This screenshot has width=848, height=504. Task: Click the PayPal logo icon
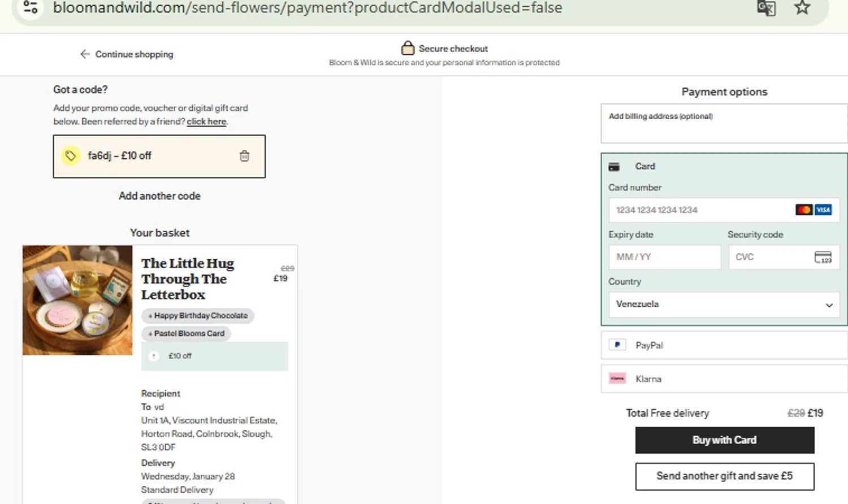click(617, 345)
